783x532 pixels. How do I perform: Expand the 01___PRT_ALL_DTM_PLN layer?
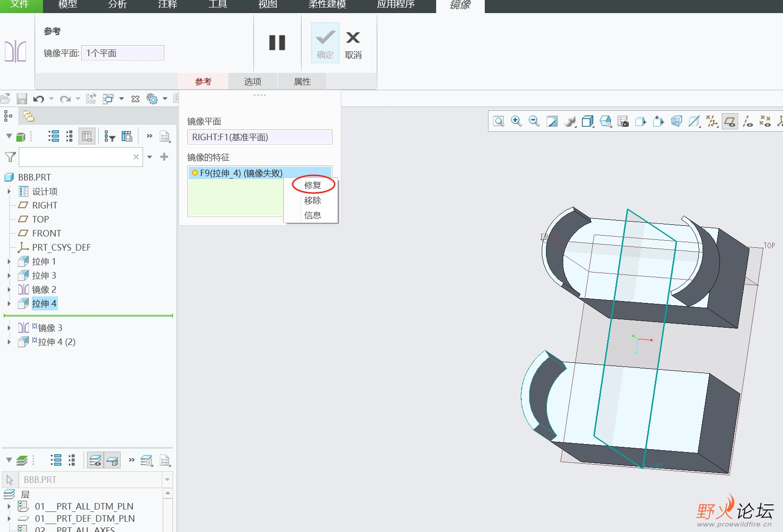coord(9,506)
